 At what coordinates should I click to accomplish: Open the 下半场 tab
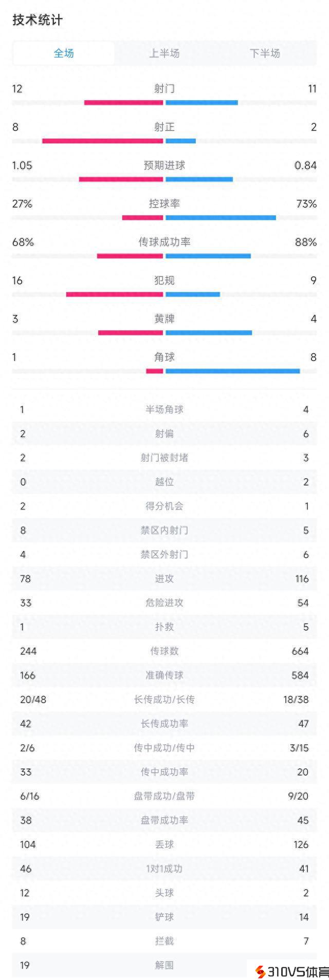coord(265,53)
